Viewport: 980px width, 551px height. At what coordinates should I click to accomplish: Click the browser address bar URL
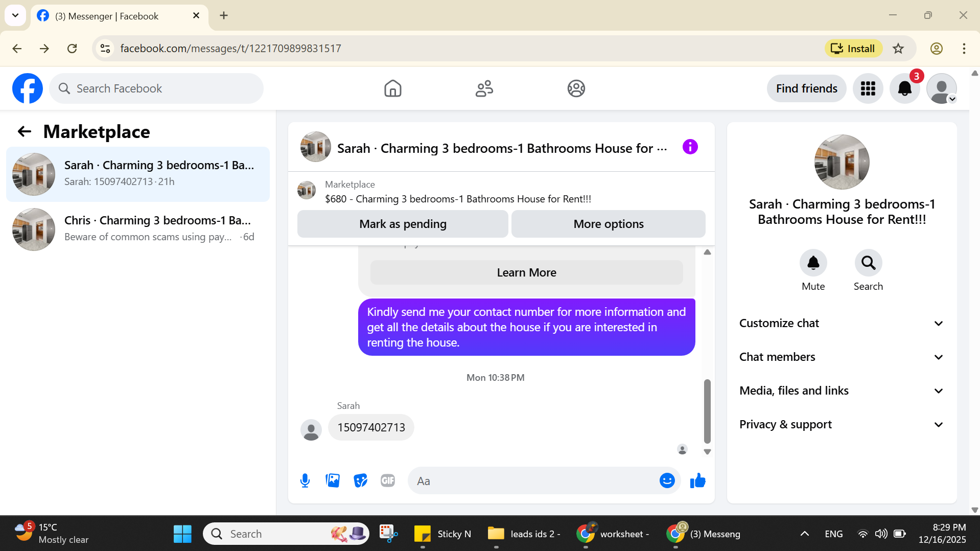click(230, 49)
